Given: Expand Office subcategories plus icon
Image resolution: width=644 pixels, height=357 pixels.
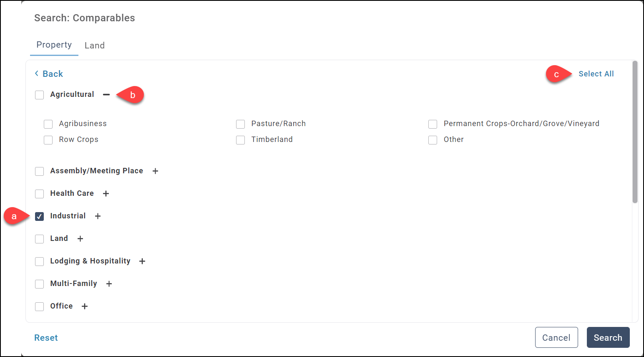Looking at the screenshot, I should (x=85, y=306).
